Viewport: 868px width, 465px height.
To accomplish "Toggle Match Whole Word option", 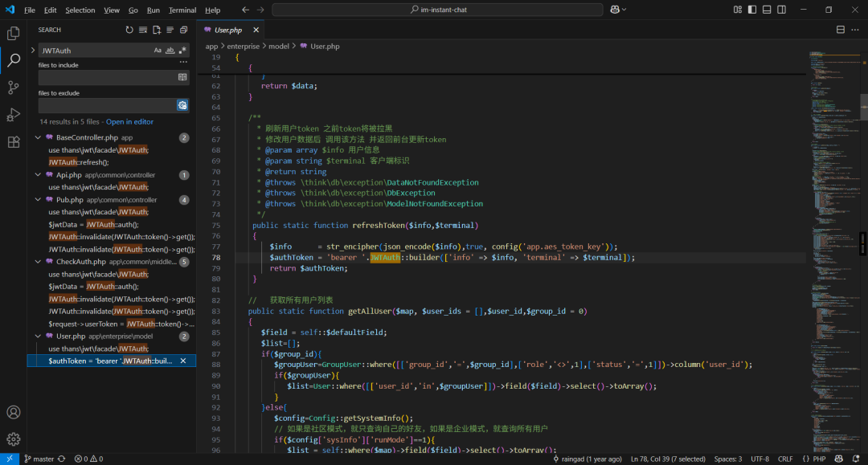I will click(170, 50).
